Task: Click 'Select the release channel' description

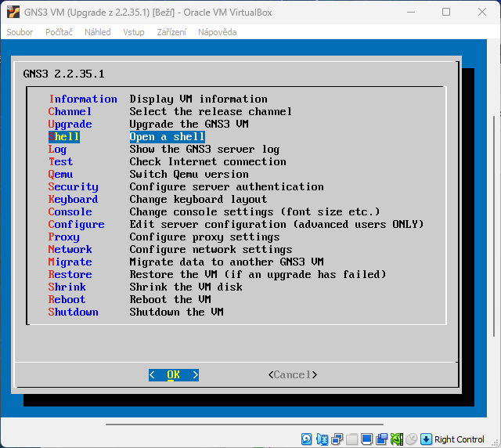Action: tap(211, 111)
